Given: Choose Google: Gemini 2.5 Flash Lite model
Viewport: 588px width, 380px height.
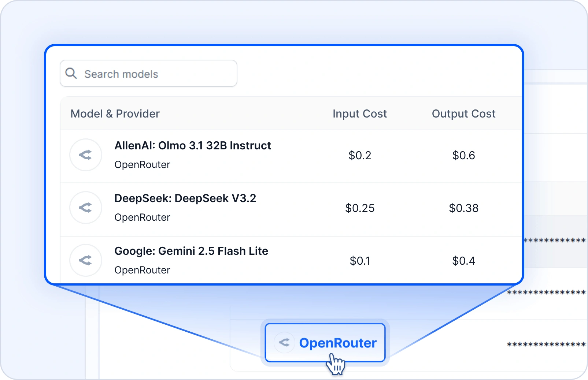Looking at the screenshot, I should pyautogui.click(x=191, y=251).
